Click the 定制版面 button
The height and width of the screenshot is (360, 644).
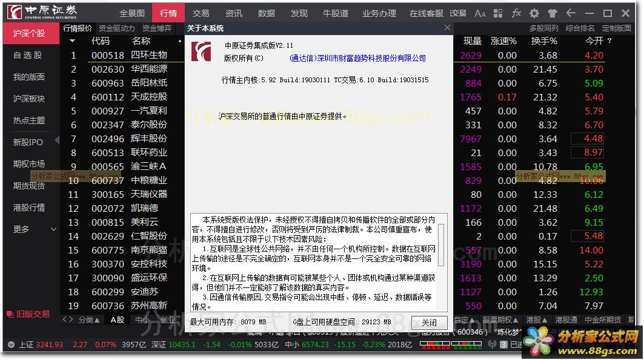point(616,28)
